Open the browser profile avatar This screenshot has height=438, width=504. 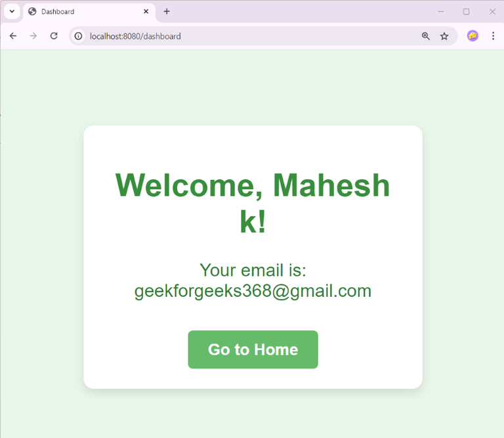[x=472, y=35]
